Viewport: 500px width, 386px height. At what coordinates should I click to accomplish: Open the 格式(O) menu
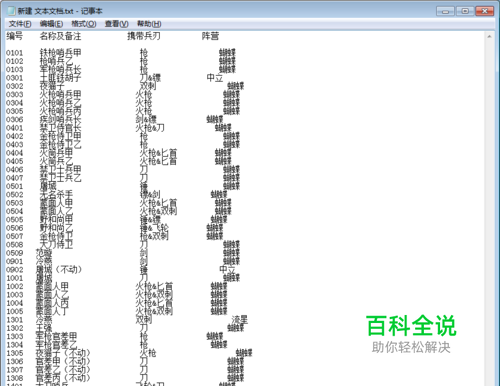84,24
